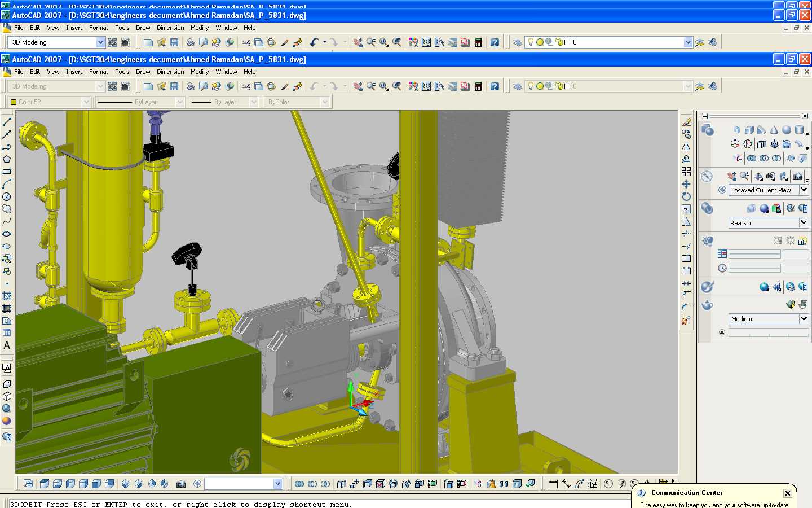Click Save icon in back AutoCAD window toolbar

174,42
